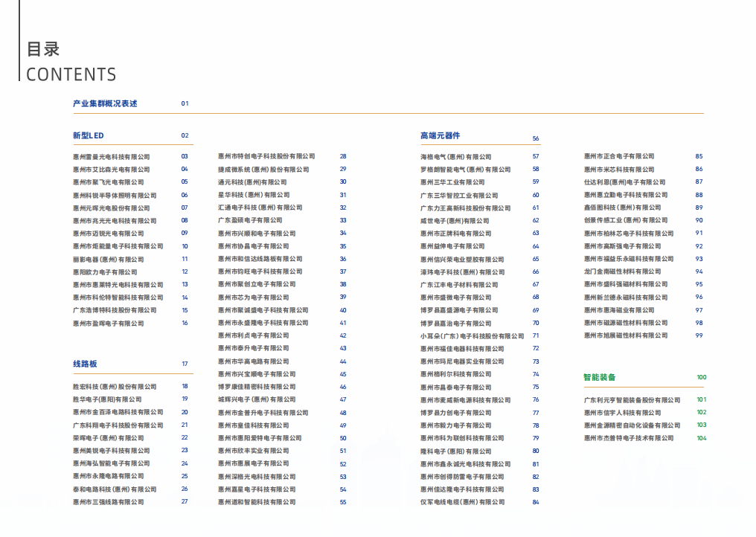
Task: Select entry '丽影电器(惠州)有限公司'
Action: click(x=109, y=260)
